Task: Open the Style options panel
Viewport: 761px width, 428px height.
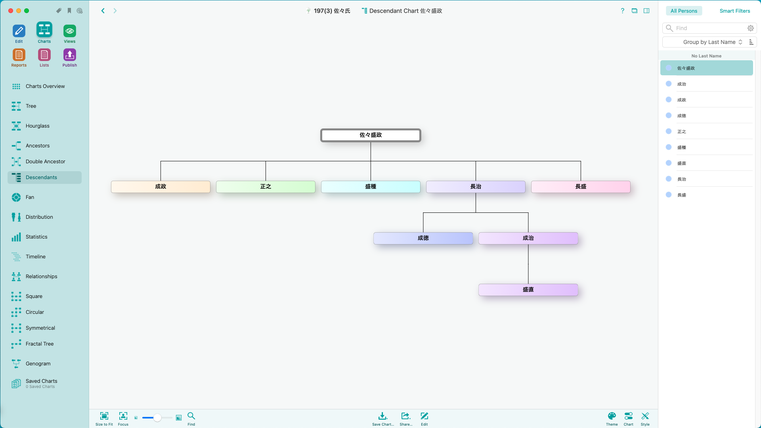Action: (x=645, y=419)
